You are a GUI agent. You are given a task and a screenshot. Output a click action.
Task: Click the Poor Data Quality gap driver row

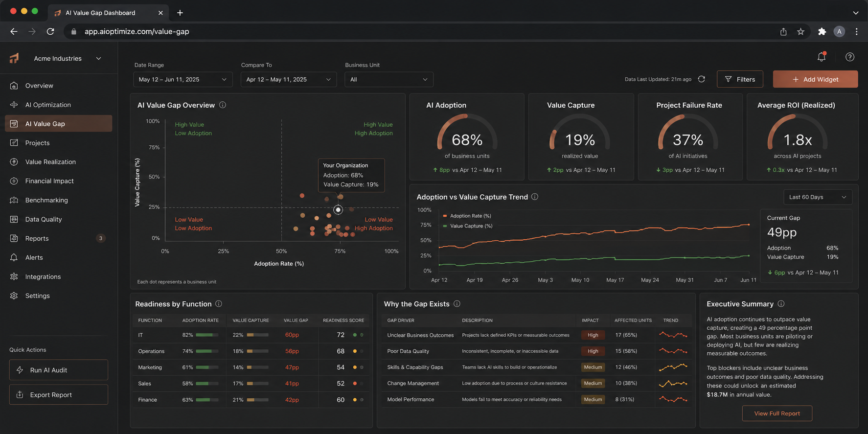[537, 351]
